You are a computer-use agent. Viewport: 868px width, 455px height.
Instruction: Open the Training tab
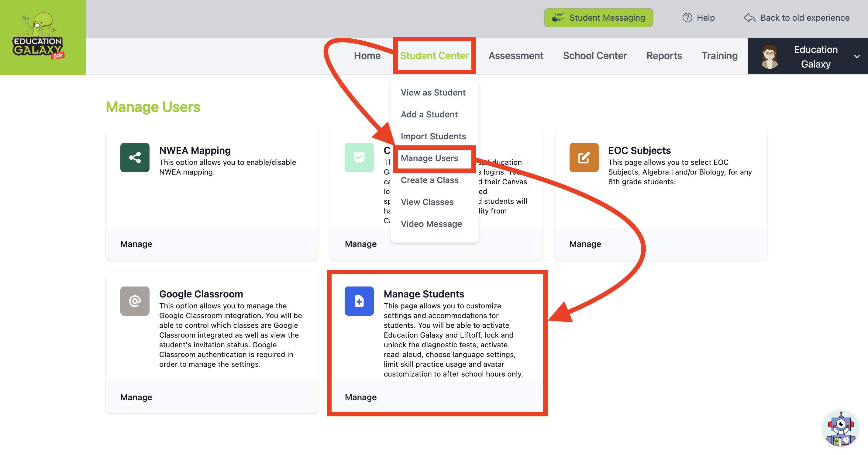click(x=719, y=56)
